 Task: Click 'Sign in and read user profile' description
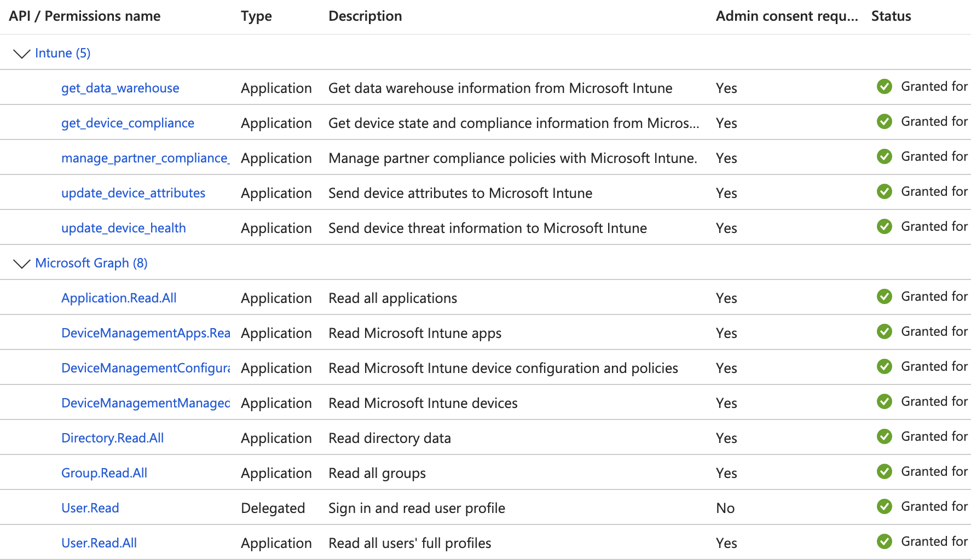click(x=417, y=508)
